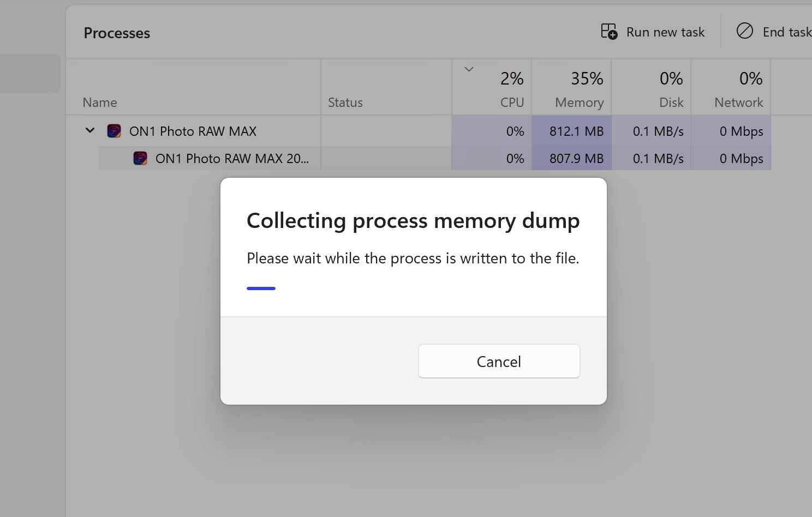
Task: Click the Run new task icon
Action: tap(609, 32)
